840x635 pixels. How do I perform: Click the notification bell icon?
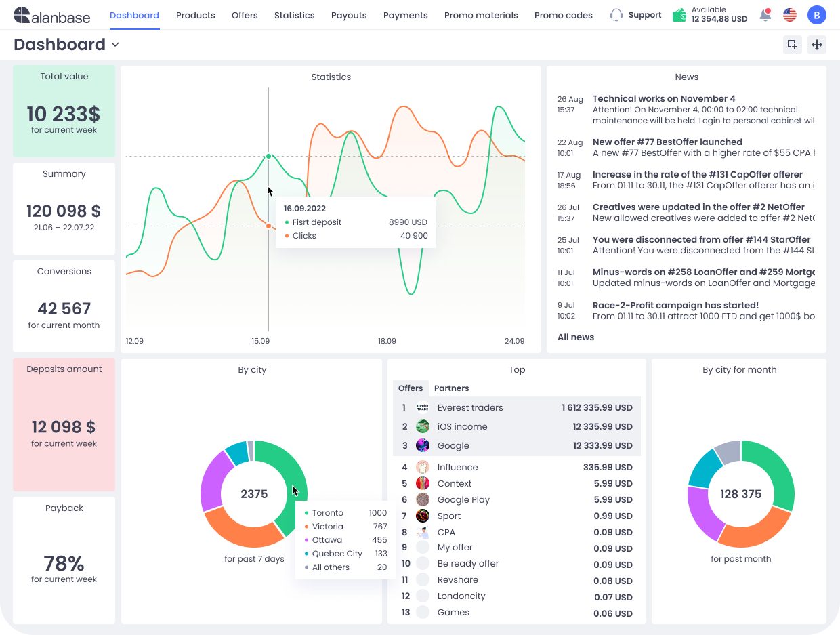(765, 15)
